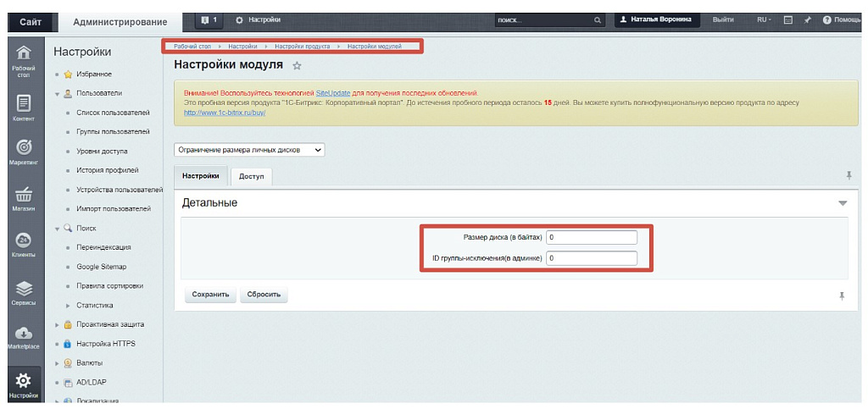Open the Сервисы section icon

(24, 291)
